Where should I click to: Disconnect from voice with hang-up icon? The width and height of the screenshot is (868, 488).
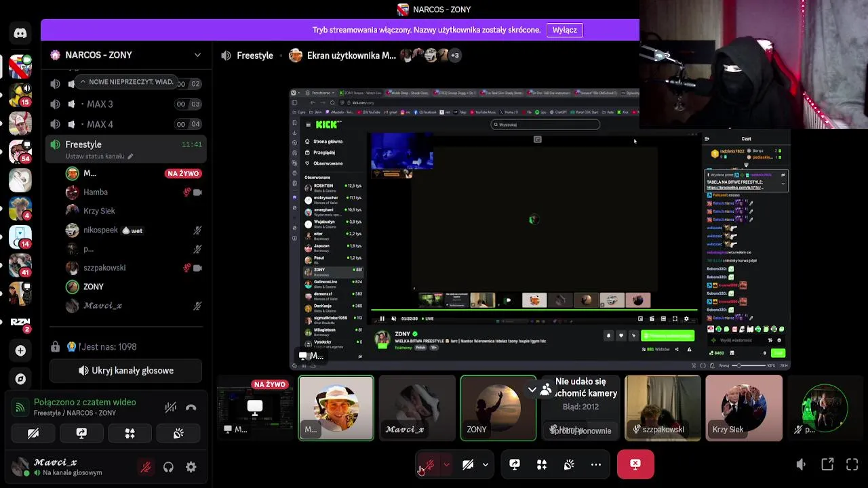click(191, 407)
